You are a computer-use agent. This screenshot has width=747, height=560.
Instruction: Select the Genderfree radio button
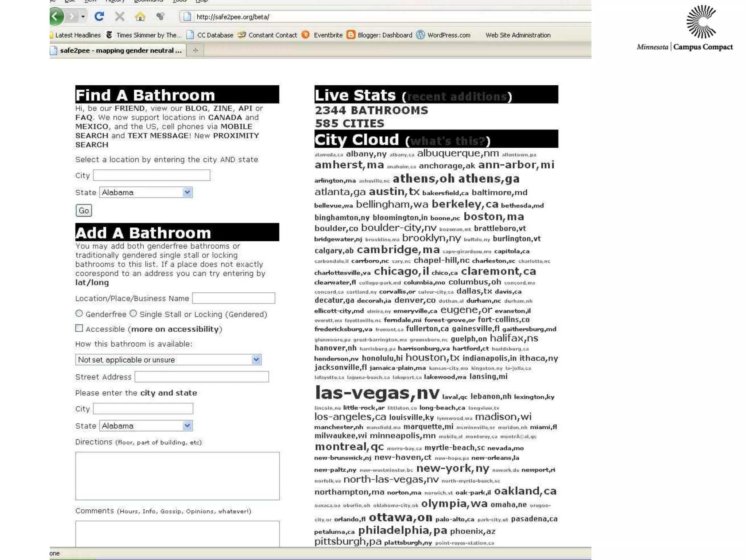[x=79, y=314]
